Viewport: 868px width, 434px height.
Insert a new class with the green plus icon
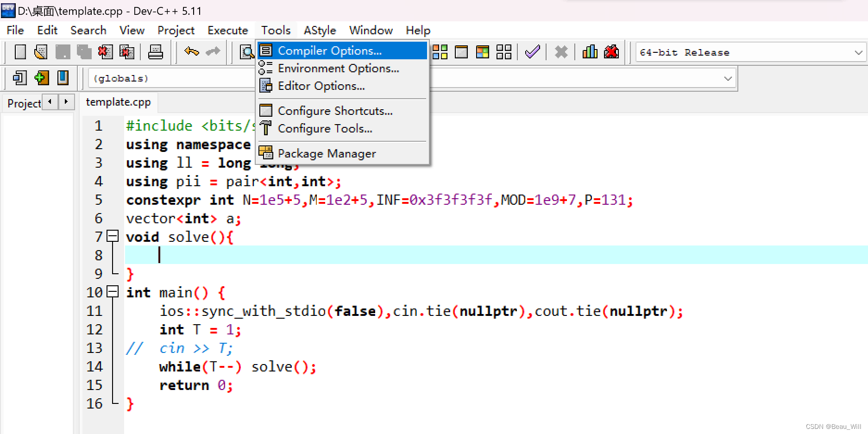41,78
